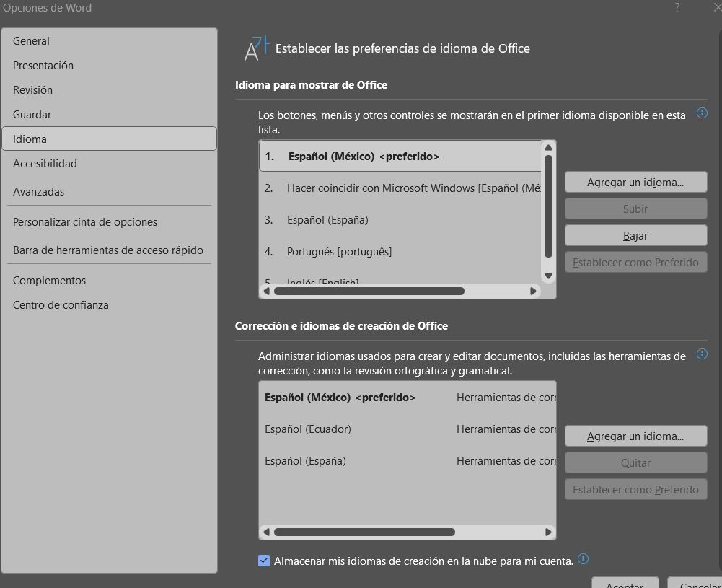Show the Avanzadas options
Viewport: 722px width, 588px height.
[x=109, y=191]
